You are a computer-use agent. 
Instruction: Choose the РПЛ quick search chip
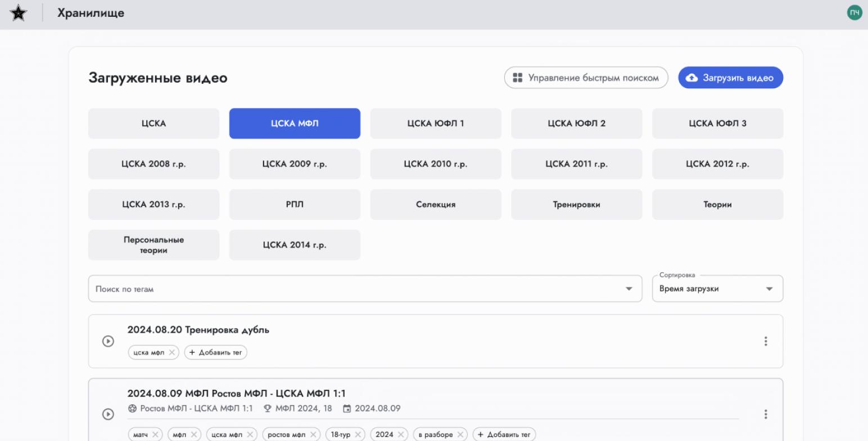point(295,204)
